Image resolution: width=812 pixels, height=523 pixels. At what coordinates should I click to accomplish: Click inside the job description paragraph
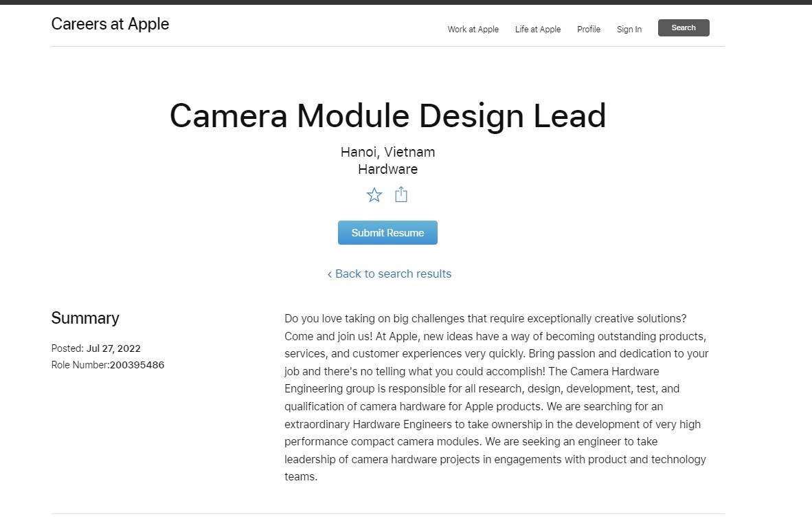[x=495, y=397]
